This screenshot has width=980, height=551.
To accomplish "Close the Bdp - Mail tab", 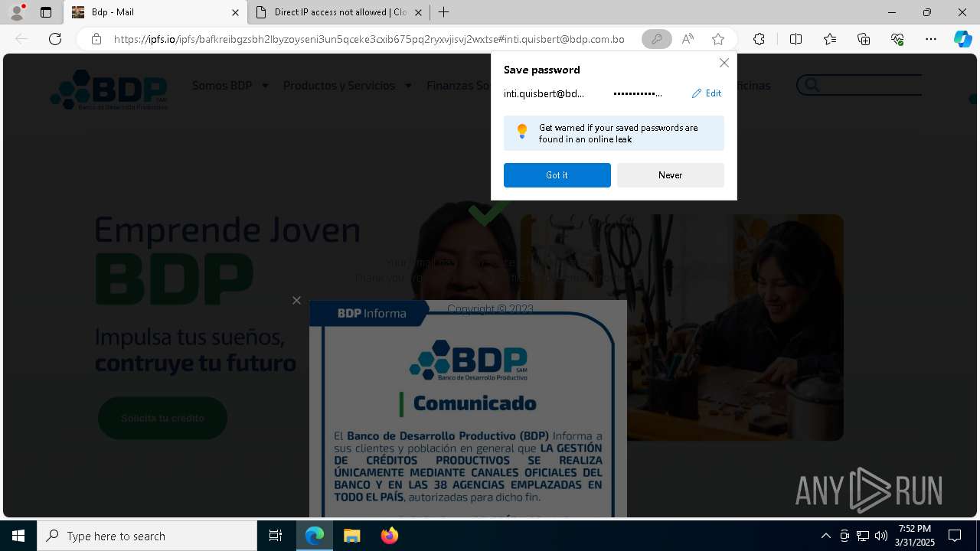I will [235, 12].
